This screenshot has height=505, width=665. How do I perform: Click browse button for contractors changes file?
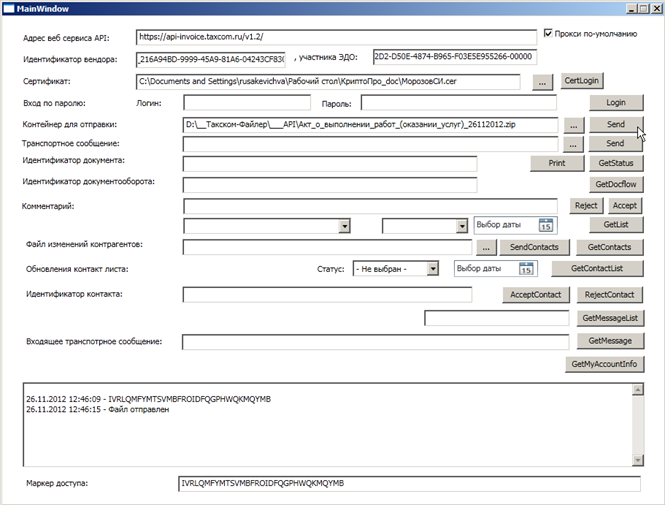pyautogui.click(x=486, y=246)
